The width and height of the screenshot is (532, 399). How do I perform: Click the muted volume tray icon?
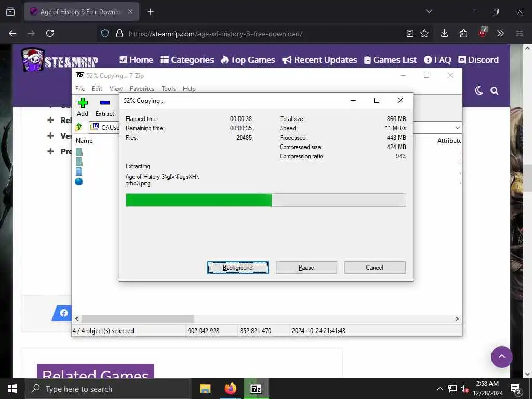click(x=464, y=389)
